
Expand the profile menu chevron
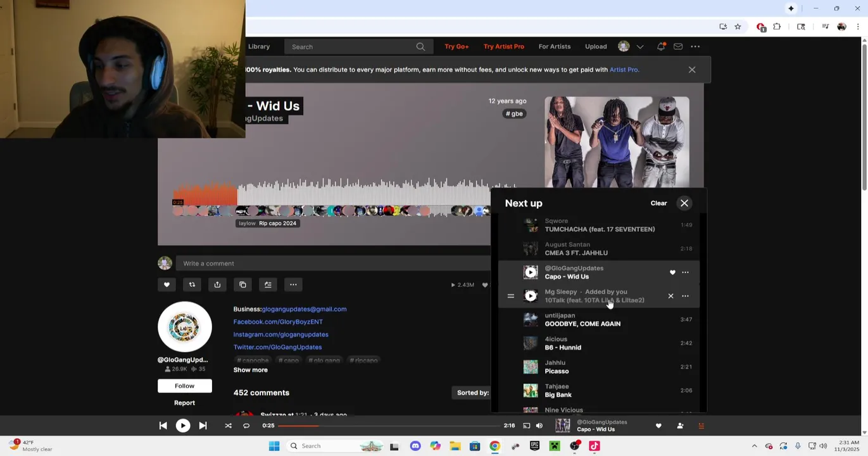coord(640,47)
